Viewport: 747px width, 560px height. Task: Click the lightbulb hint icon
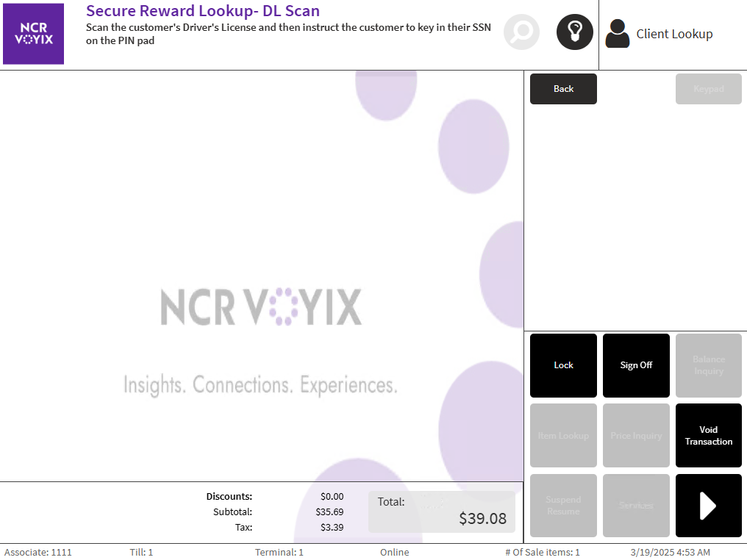pos(574,32)
